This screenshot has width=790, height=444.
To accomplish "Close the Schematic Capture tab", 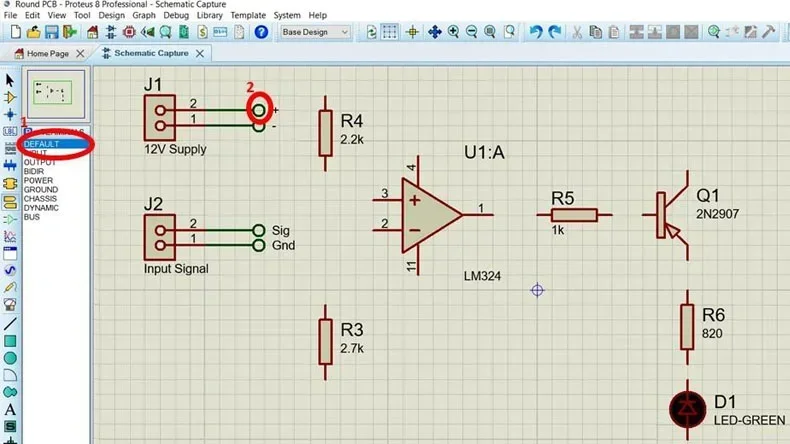I will (x=200, y=53).
